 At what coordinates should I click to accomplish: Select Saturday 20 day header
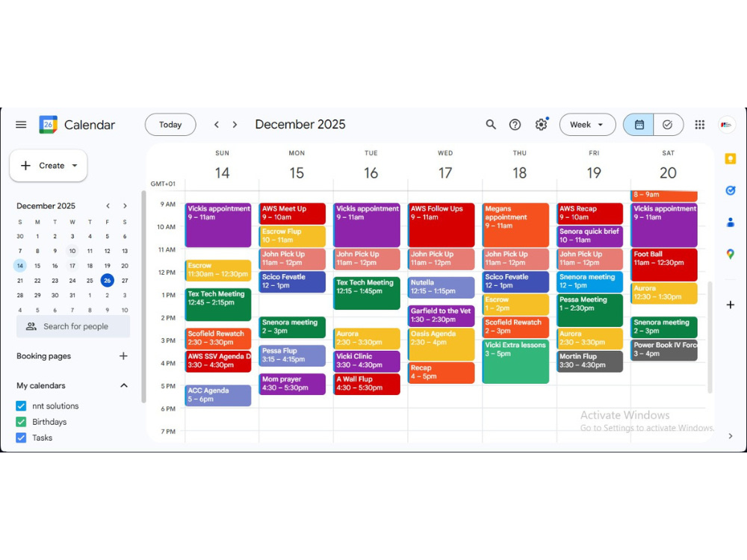coord(668,172)
